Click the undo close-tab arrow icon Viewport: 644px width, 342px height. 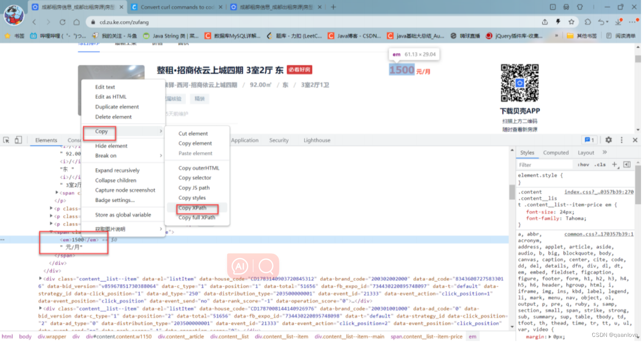click(x=602, y=22)
